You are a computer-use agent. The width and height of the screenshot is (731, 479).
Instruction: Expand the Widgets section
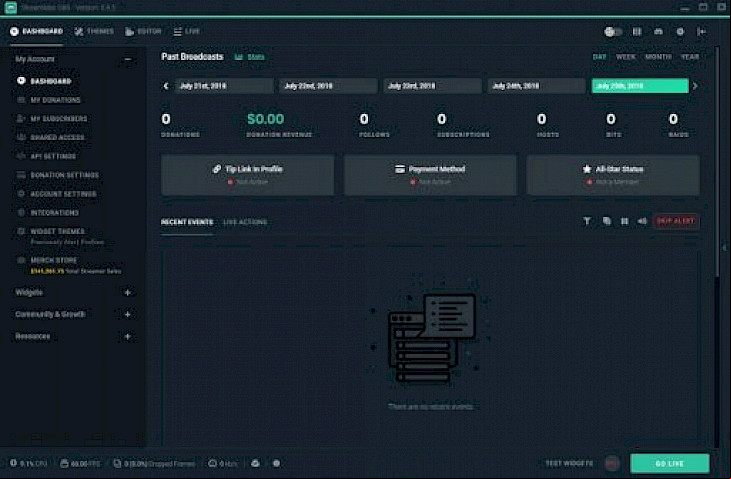point(127,292)
